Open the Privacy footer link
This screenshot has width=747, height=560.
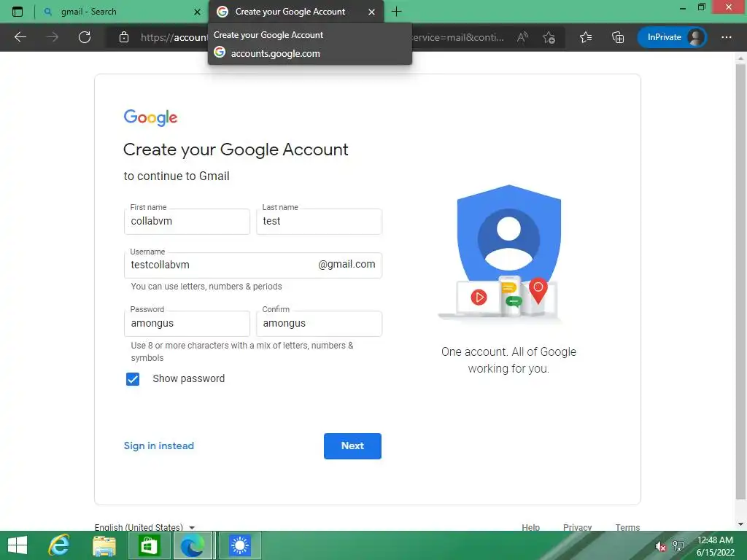point(578,527)
